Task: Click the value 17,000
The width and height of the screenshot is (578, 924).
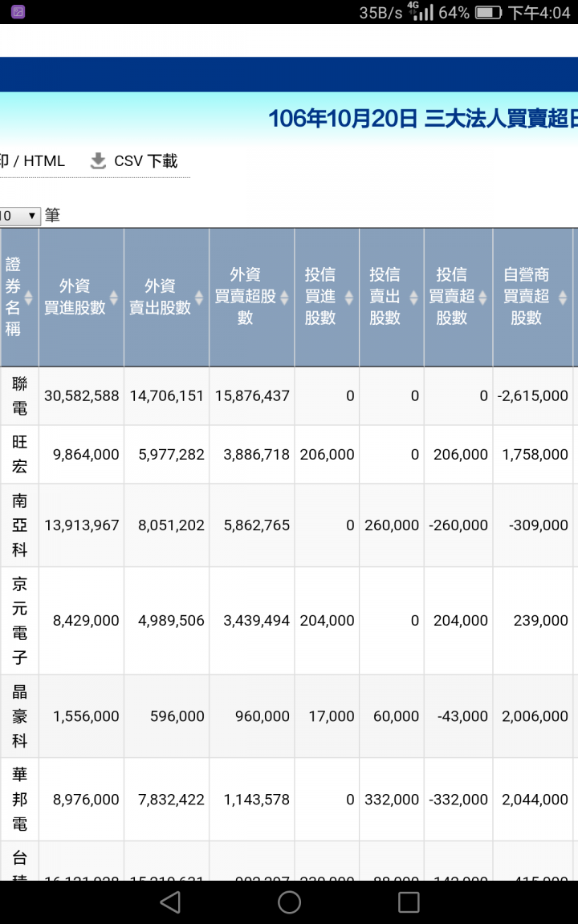Action: pos(332,716)
